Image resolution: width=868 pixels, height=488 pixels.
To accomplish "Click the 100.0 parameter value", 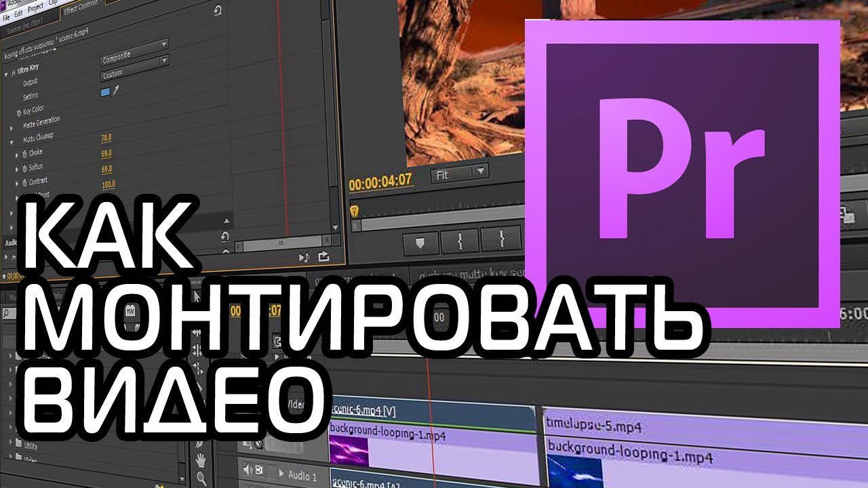I will tap(108, 184).
